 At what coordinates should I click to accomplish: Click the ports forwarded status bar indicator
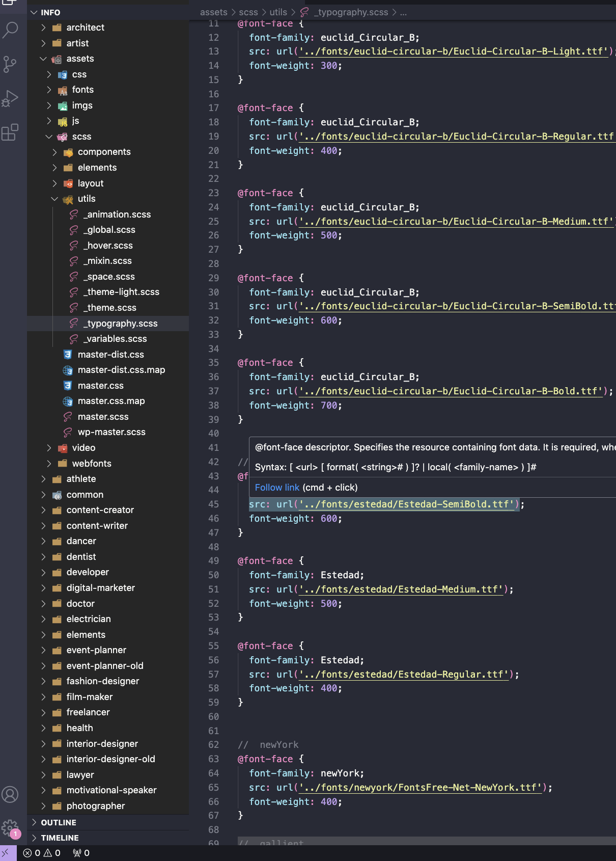(81, 853)
